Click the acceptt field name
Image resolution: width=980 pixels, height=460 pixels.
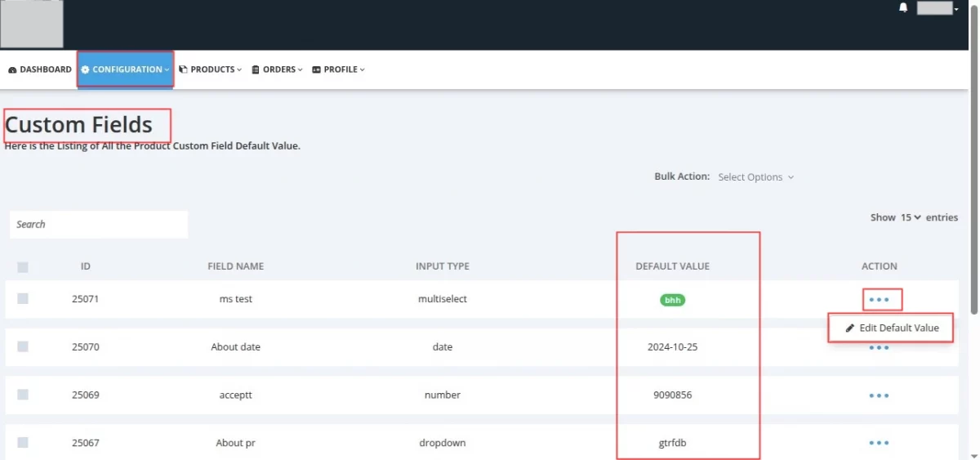coord(236,395)
